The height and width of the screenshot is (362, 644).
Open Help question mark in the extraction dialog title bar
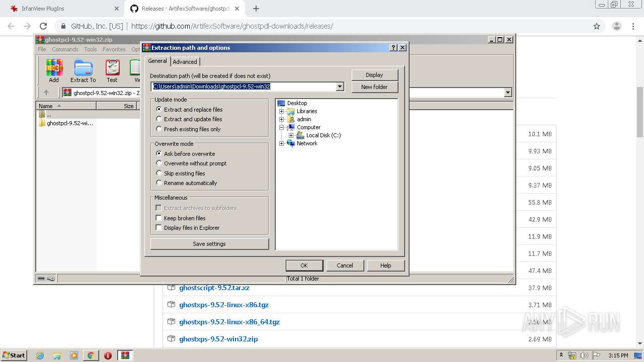[393, 48]
